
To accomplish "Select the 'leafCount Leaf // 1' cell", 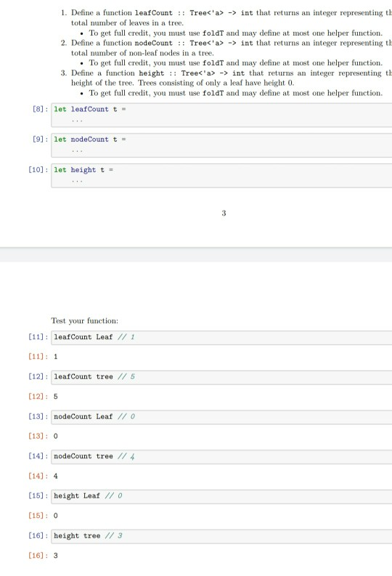I will pos(221,338).
